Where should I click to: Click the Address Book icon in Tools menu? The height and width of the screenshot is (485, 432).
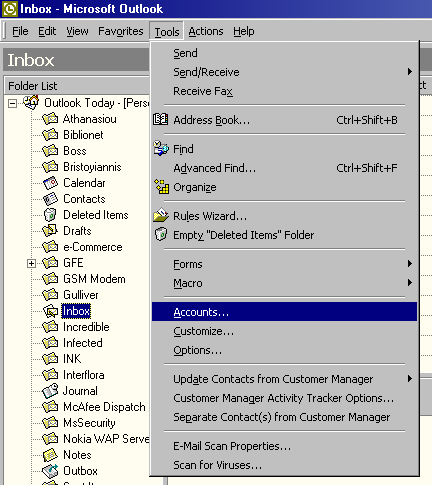(x=160, y=119)
